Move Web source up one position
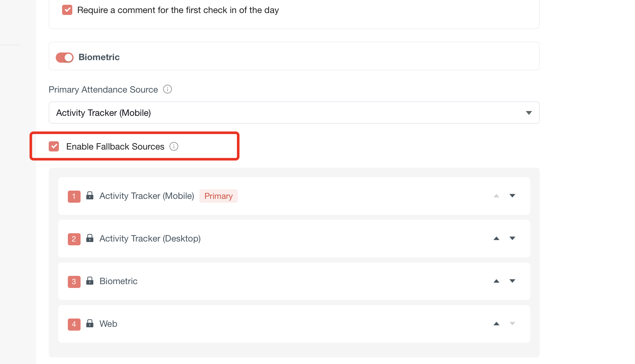Viewport: 635px width, 364px height. [x=496, y=324]
